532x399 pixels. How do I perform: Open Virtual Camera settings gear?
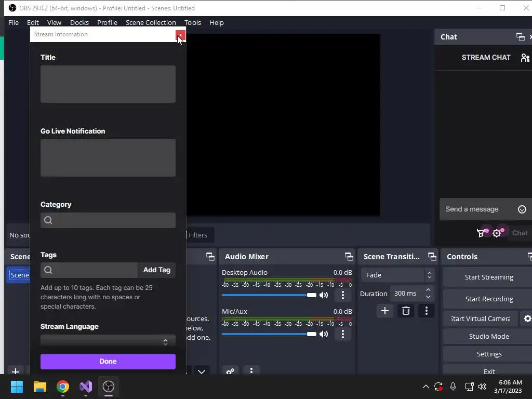(x=527, y=318)
